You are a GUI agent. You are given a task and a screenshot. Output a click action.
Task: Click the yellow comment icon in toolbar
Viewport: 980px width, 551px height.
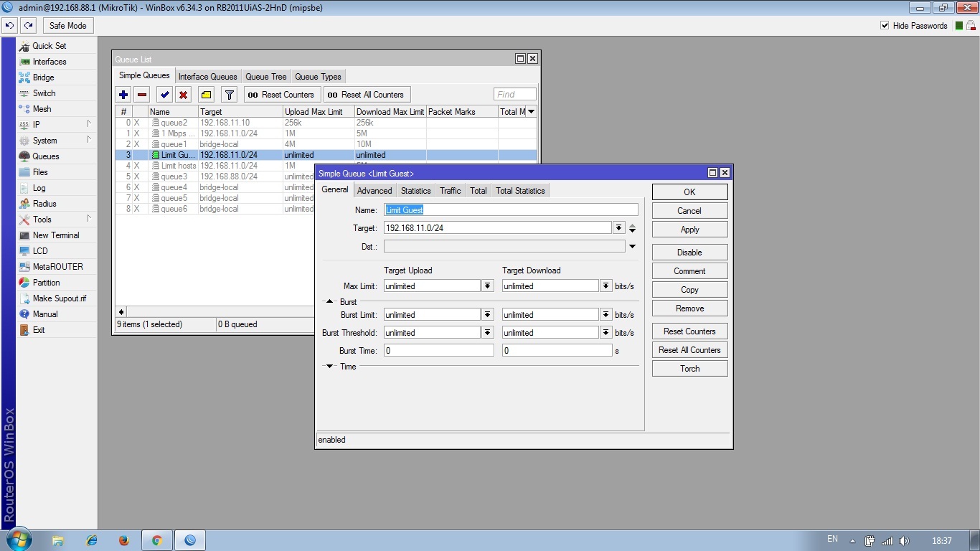coord(206,95)
